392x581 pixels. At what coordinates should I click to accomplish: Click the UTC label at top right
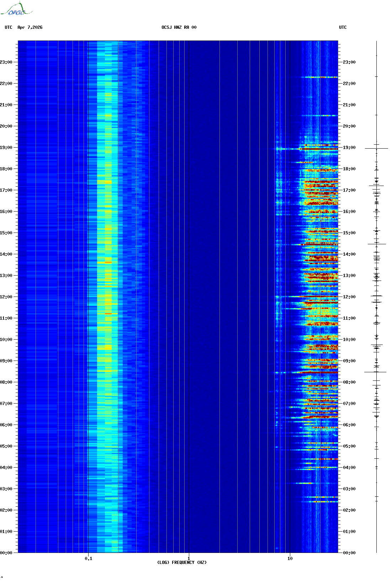[343, 27]
